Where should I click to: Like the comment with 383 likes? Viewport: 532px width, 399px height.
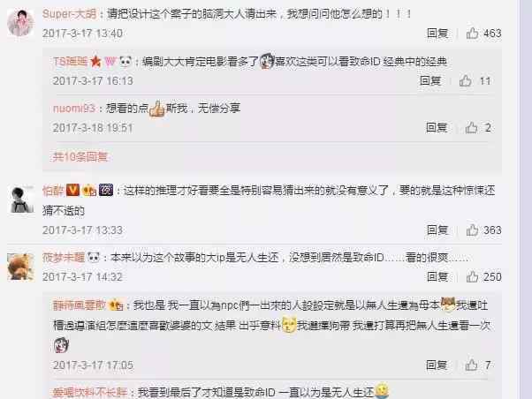point(472,230)
